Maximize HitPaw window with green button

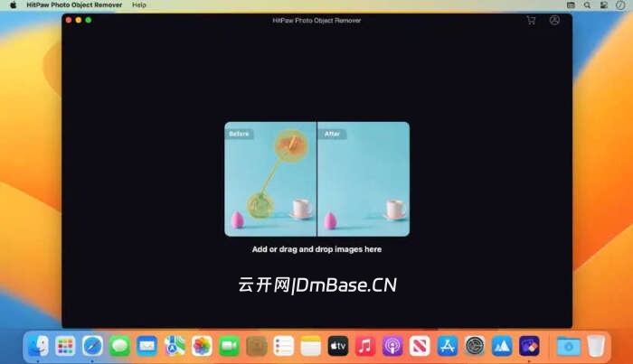click(89, 20)
